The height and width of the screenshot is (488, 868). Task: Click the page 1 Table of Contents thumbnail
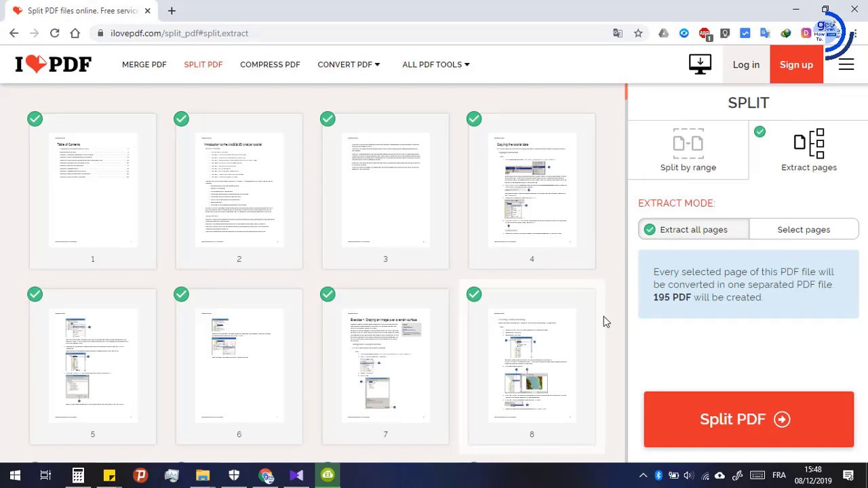click(93, 190)
